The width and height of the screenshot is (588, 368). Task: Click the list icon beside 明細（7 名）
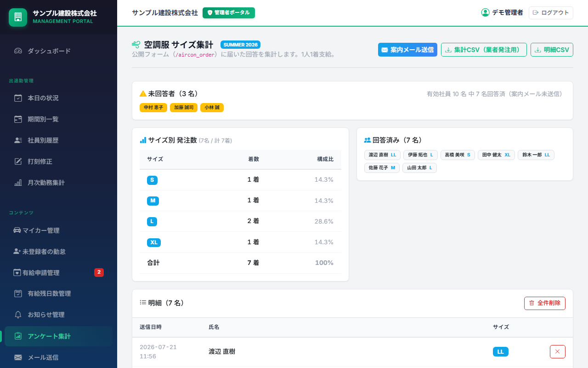[143, 303]
